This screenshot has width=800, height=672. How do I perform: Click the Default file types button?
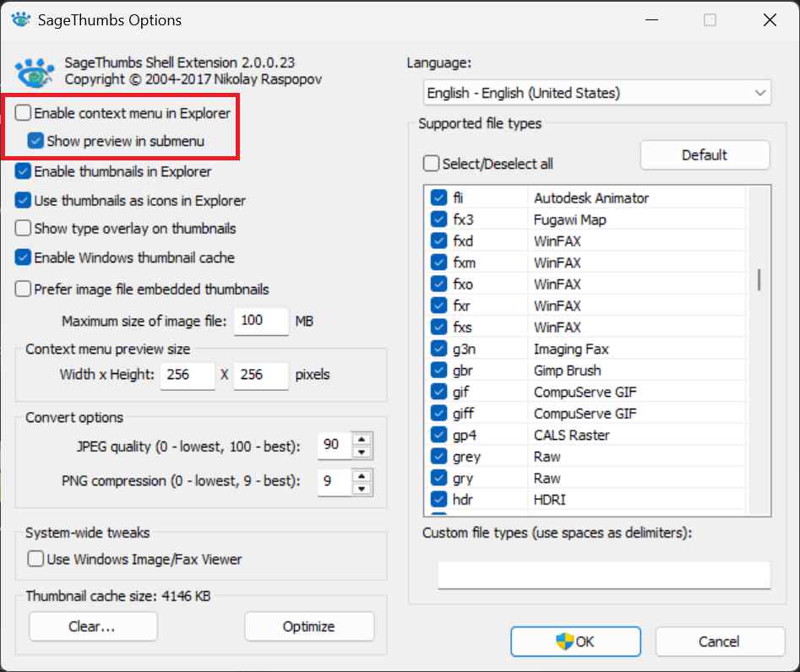(x=705, y=155)
